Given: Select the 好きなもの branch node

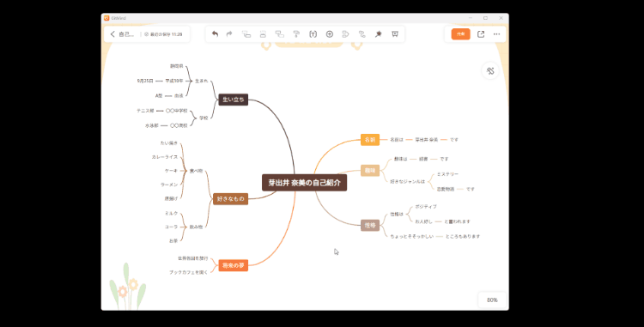Looking at the screenshot, I should pos(230,198).
